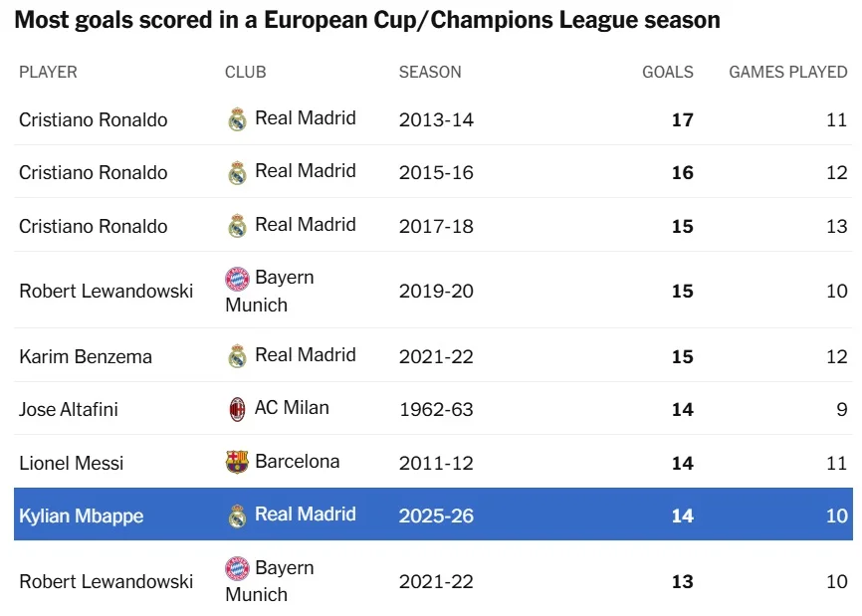The height and width of the screenshot is (616, 862).
Task: Click Bayern Munich crest in the 13-goal row
Action: pyautogui.click(x=237, y=569)
